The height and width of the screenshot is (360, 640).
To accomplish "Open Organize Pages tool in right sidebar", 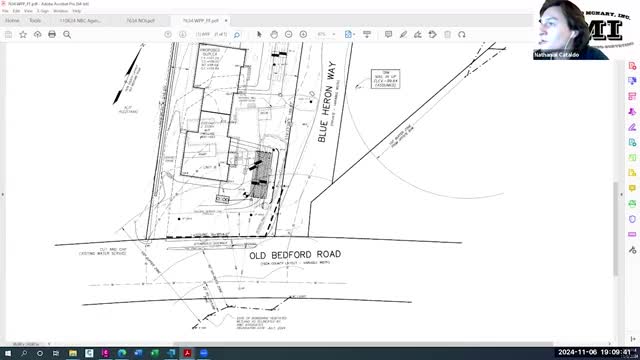I will (632, 96).
